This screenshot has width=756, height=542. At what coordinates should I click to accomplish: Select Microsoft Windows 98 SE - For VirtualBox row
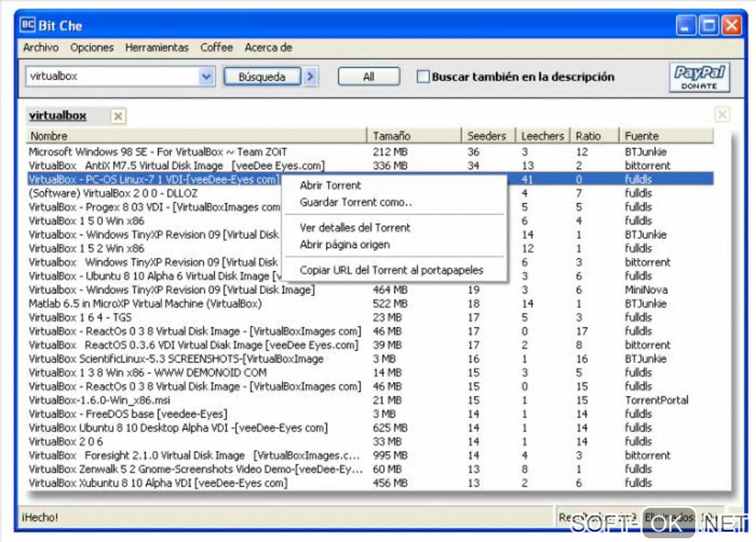[370, 152]
